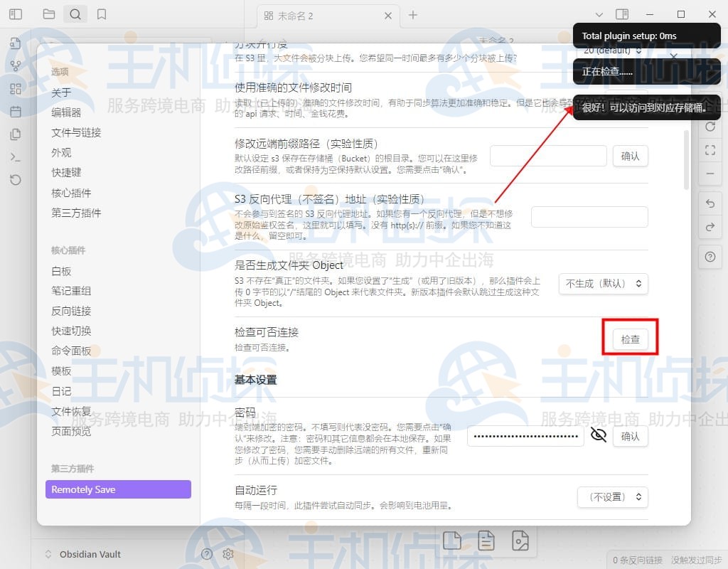Screen dimensions: 728x569
Task: Collapse the left sidebar with the panel icon
Action: click(x=16, y=14)
